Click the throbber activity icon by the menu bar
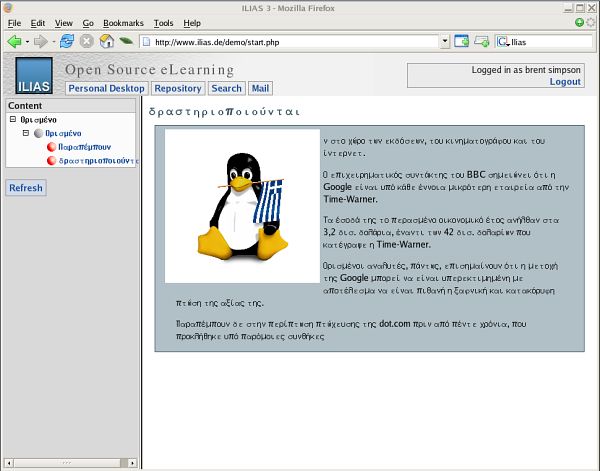Viewport: 600px width, 471px height. [x=592, y=23]
